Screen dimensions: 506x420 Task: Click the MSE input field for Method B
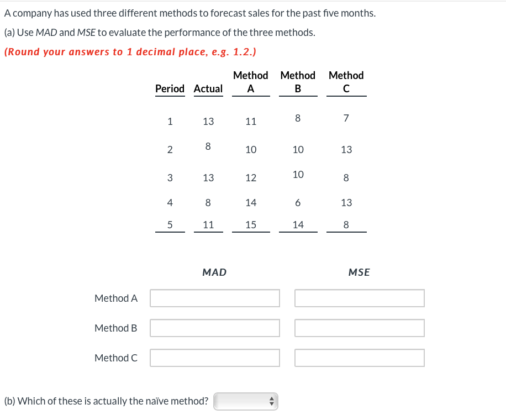pos(359,328)
